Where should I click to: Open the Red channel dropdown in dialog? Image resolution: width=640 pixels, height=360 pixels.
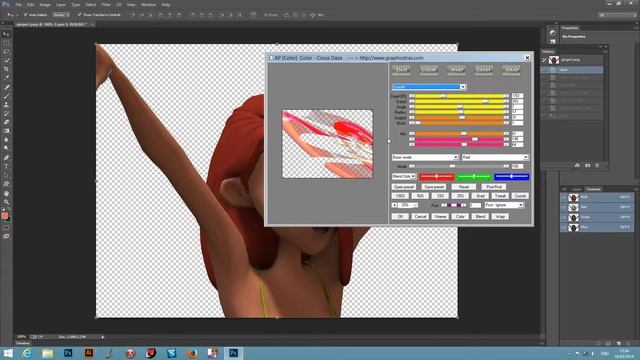pyautogui.click(x=495, y=157)
